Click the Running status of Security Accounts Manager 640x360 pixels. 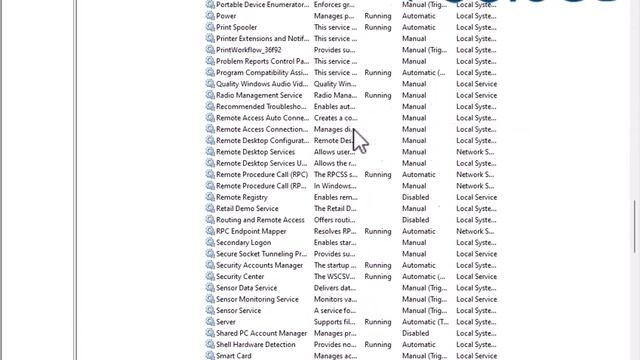pos(378,265)
